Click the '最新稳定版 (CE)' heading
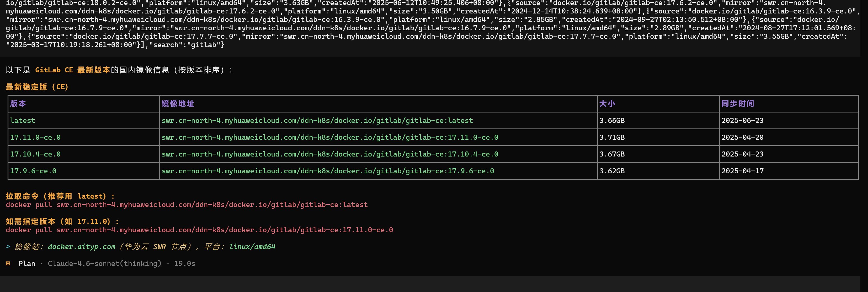Viewport: 868px width, 292px height. pos(37,87)
